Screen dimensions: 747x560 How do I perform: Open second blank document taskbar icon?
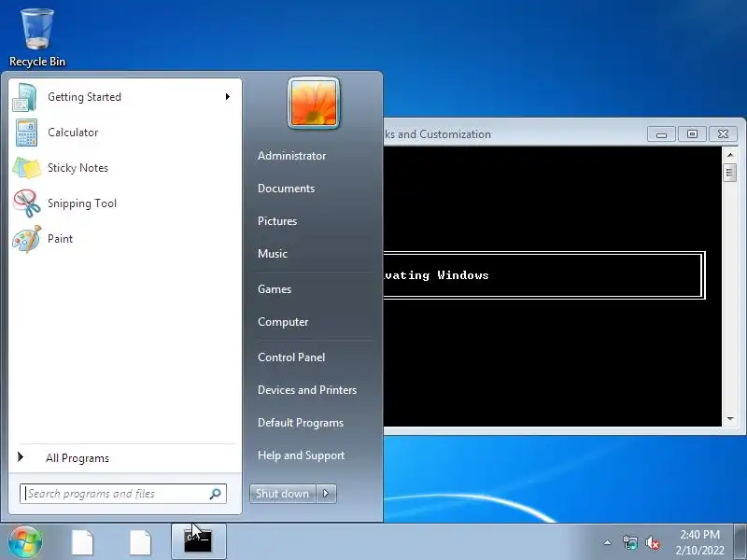[x=141, y=542]
